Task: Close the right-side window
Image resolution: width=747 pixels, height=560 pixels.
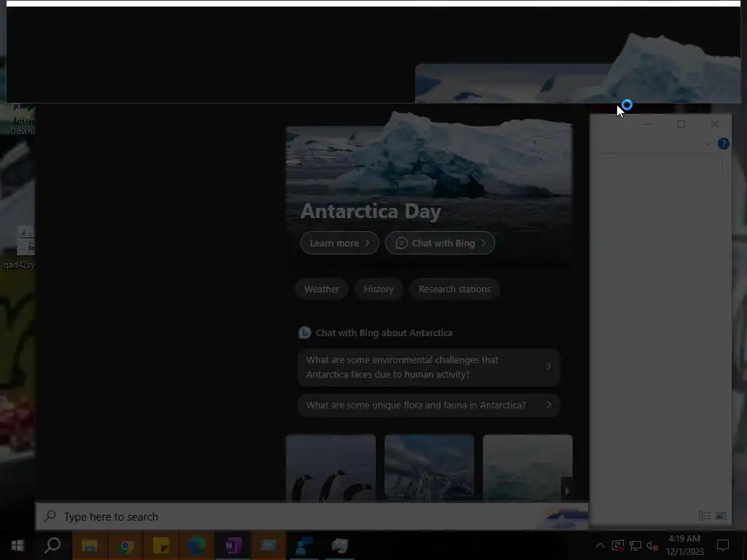Action: click(x=715, y=124)
